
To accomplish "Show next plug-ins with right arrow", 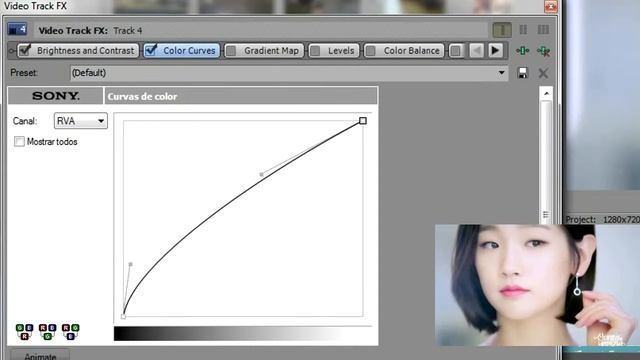I will click(495, 51).
